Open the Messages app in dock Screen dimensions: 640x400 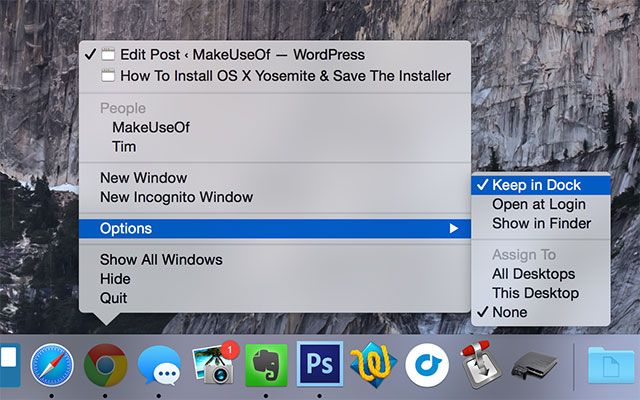pos(159,366)
